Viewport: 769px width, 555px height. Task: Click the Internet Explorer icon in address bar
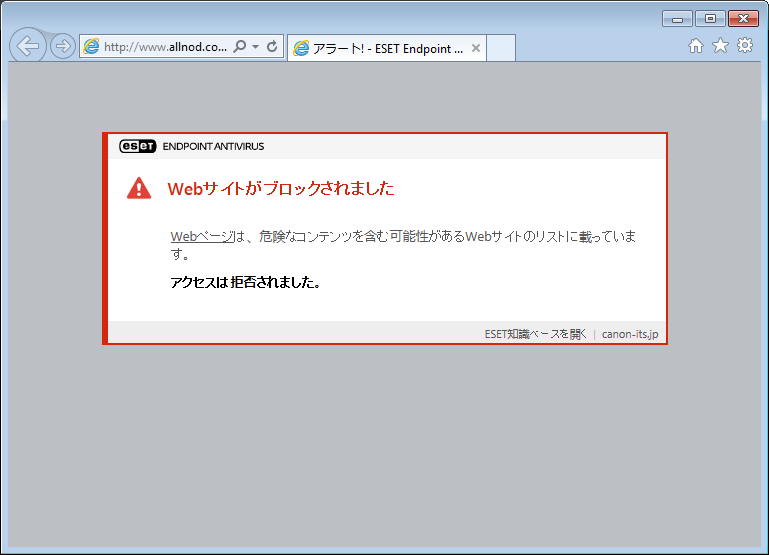coord(91,47)
